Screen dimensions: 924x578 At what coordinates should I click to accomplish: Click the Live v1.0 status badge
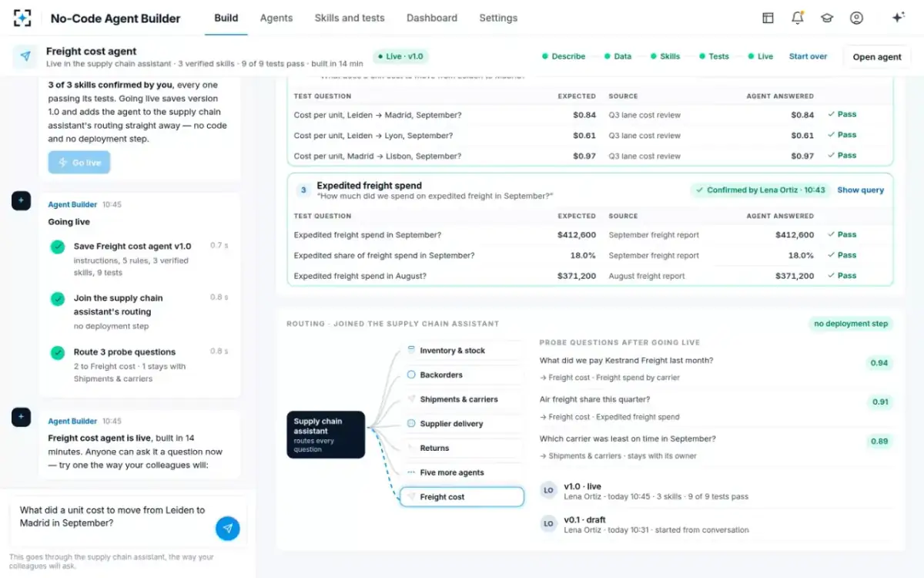(x=400, y=56)
